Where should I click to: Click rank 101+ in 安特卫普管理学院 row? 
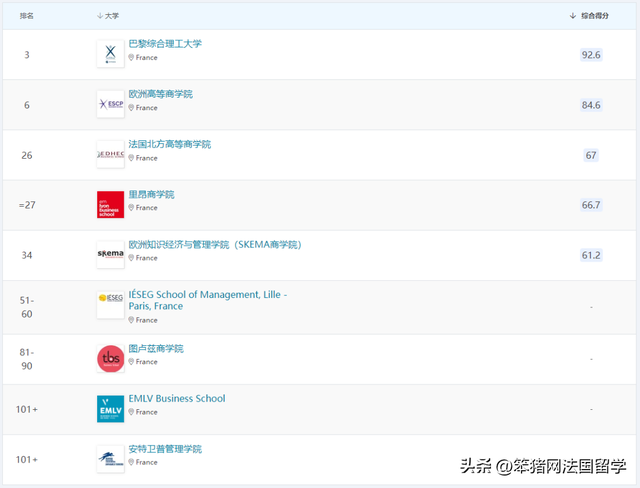(x=27, y=459)
